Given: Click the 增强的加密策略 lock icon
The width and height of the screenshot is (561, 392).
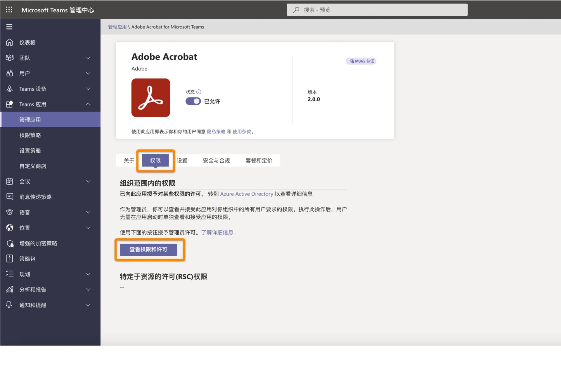Looking at the screenshot, I should coord(10,243).
